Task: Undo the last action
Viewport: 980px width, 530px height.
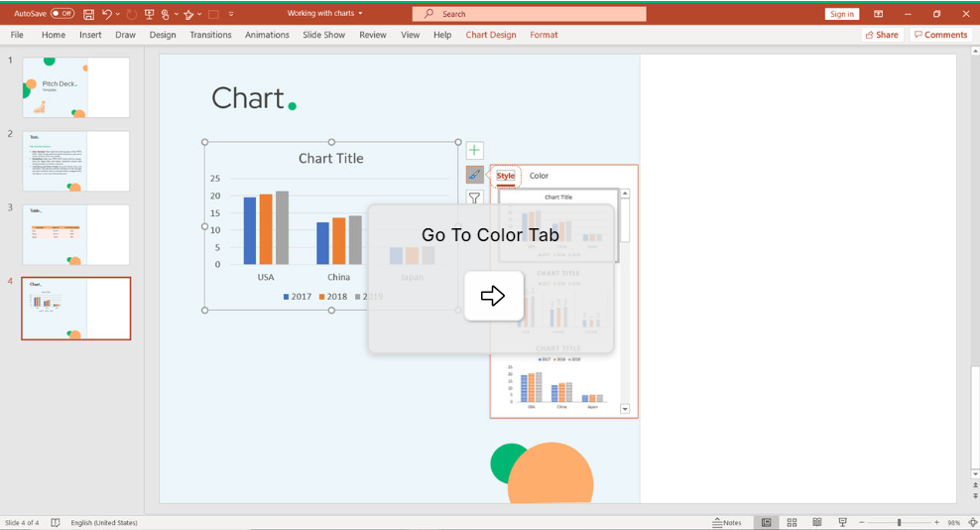Action: (x=107, y=14)
